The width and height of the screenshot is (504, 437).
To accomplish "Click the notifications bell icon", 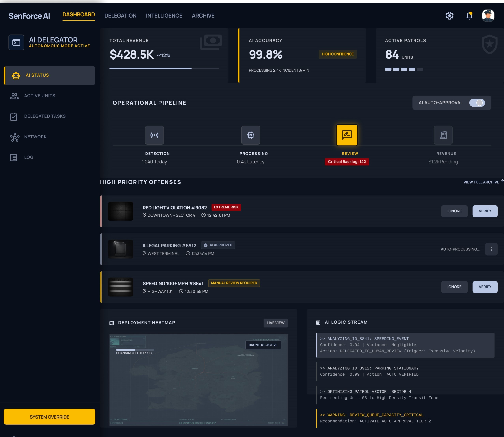I will (x=469, y=16).
